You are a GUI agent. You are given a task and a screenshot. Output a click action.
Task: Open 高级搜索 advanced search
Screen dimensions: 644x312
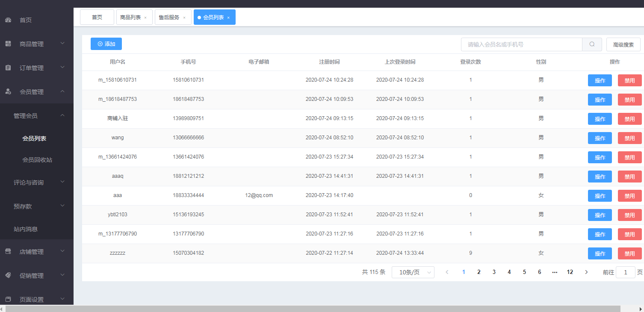[623, 44]
